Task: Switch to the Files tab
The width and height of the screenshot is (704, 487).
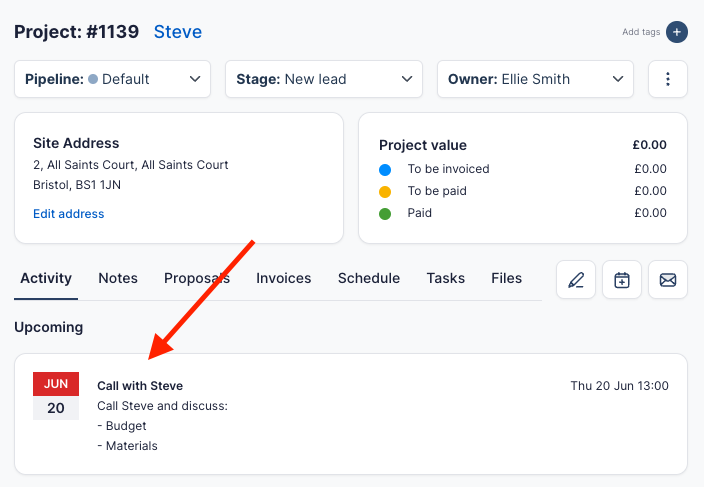Action: click(x=506, y=279)
